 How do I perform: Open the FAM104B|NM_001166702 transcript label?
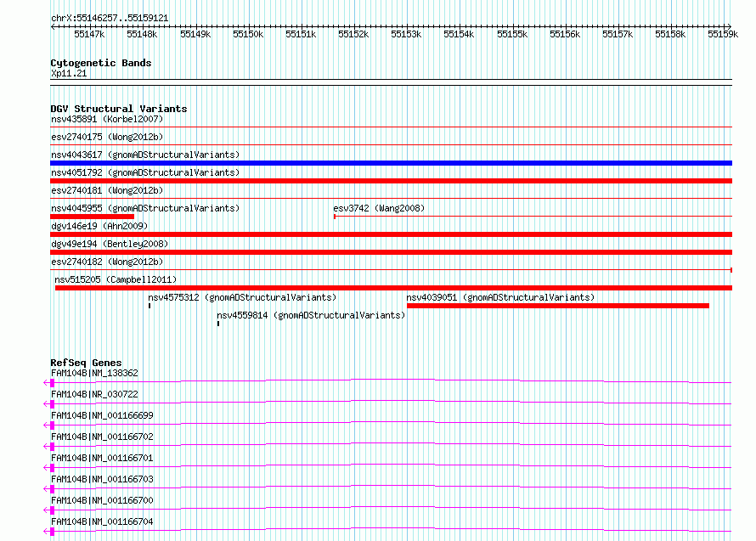(102, 437)
